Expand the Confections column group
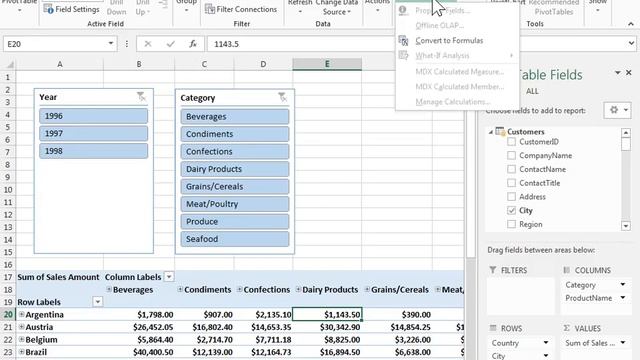The image size is (640, 360). (x=240, y=289)
